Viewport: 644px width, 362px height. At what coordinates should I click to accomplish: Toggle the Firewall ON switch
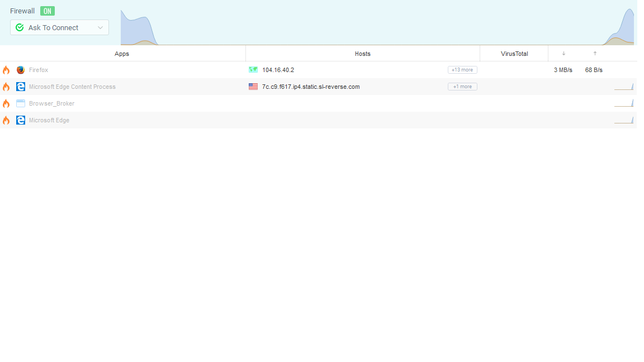tap(48, 11)
